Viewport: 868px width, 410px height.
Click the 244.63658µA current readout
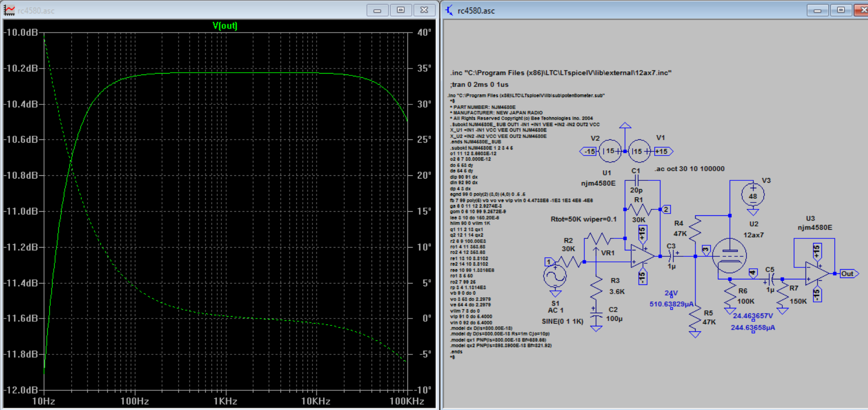pyautogui.click(x=753, y=328)
